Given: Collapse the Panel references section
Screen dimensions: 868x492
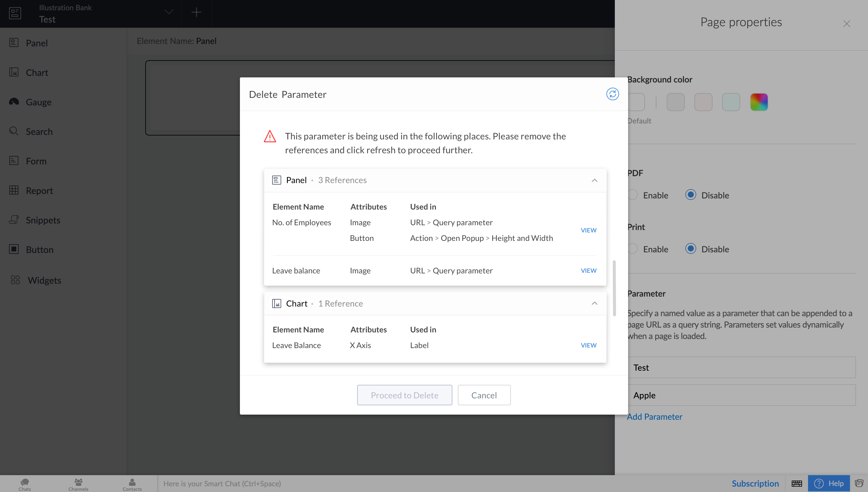Looking at the screenshot, I should coord(594,180).
